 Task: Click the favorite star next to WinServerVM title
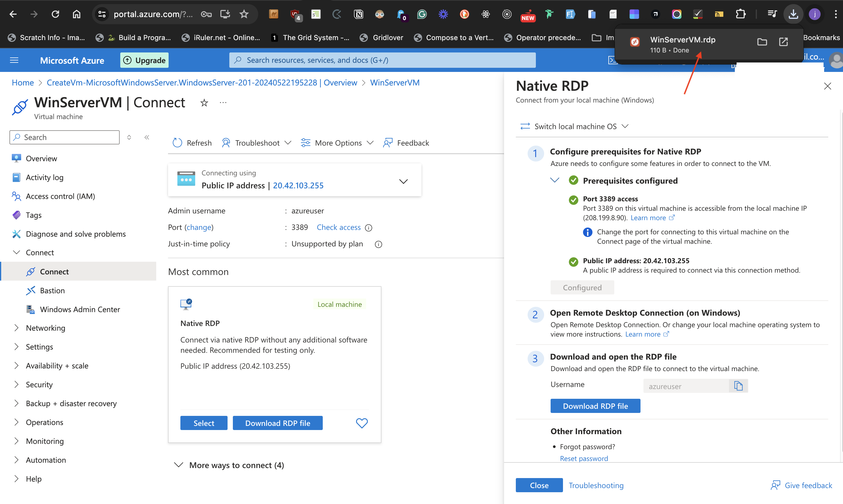tap(204, 103)
